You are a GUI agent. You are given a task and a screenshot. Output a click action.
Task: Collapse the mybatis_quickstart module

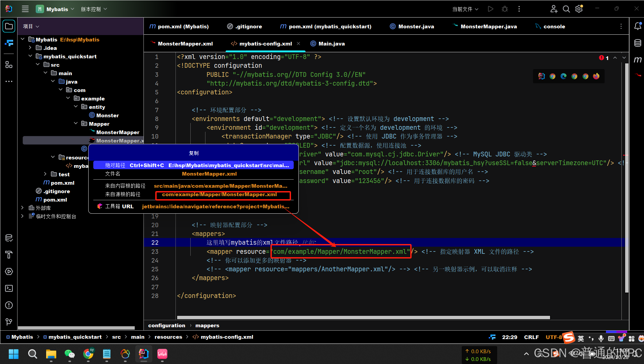[x=30, y=56]
